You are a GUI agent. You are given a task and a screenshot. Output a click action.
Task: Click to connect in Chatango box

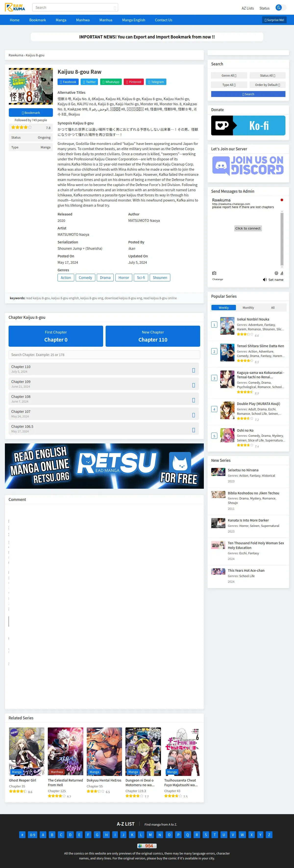248,228
